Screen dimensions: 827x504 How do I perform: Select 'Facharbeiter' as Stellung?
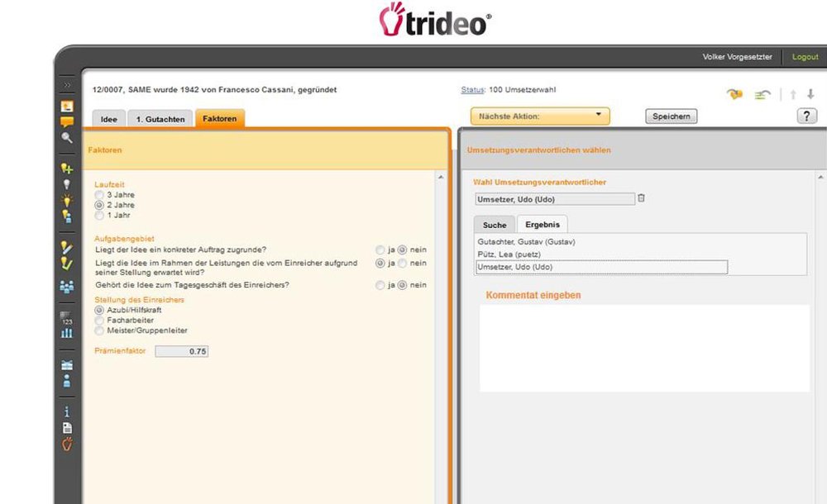[99, 320]
